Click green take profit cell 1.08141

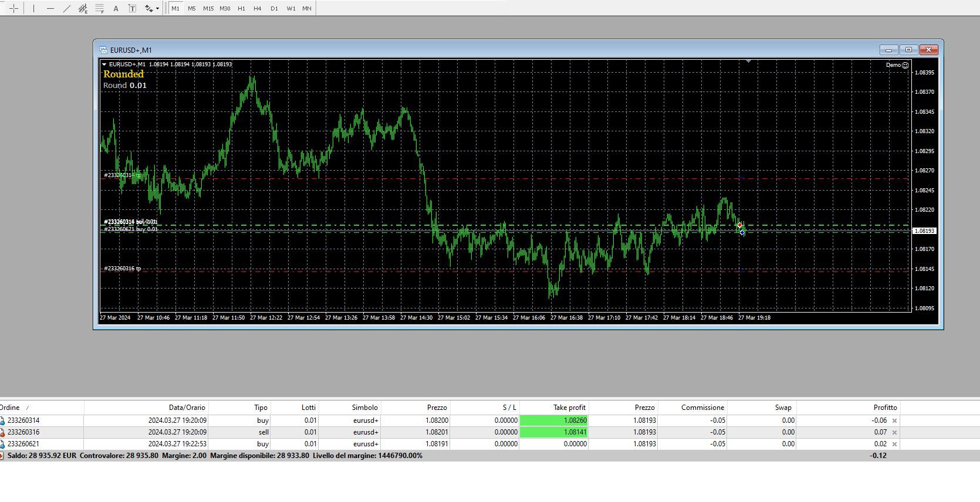click(554, 432)
